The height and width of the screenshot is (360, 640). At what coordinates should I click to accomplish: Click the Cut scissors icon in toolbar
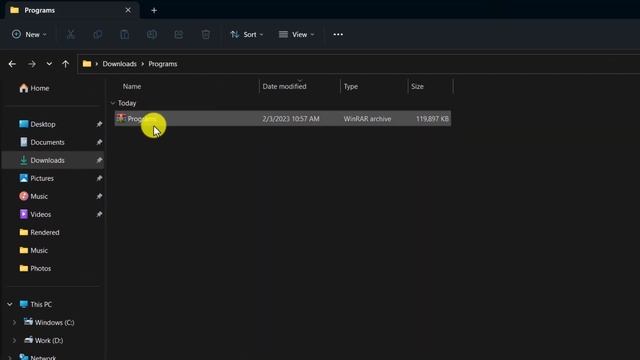[x=71, y=35]
